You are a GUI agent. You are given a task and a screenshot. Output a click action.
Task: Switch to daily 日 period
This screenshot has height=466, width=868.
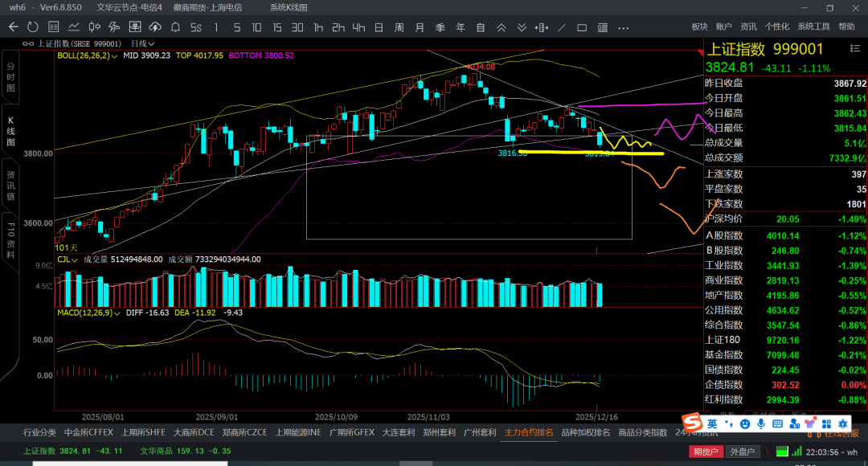[x=379, y=27]
